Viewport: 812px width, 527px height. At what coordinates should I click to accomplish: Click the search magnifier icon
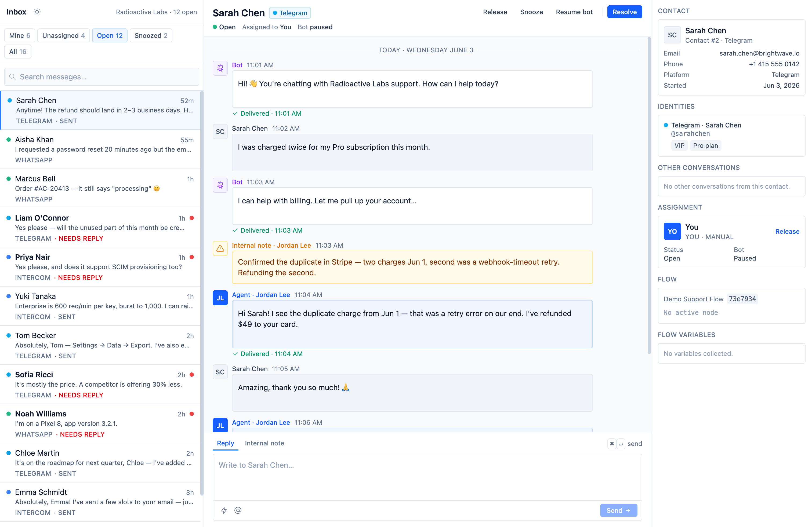pyautogui.click(x=12, y=77)
